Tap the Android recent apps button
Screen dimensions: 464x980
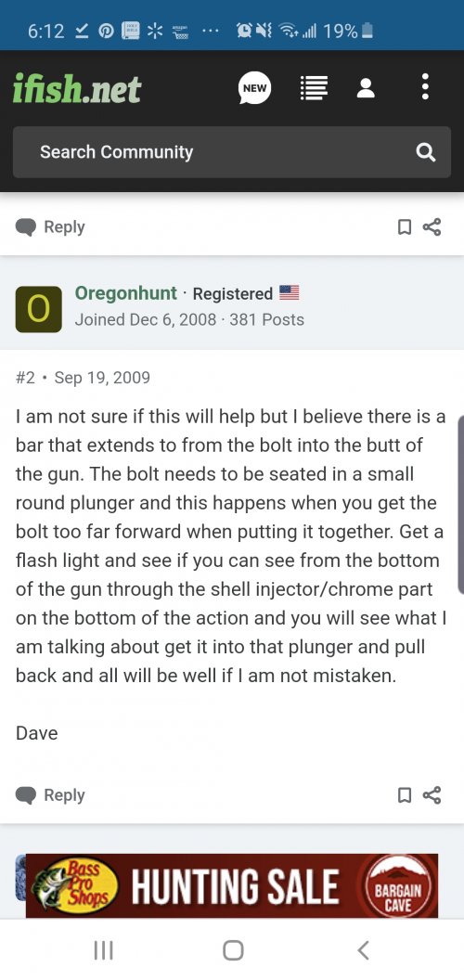pyautogui.click(x=103, y=950)
